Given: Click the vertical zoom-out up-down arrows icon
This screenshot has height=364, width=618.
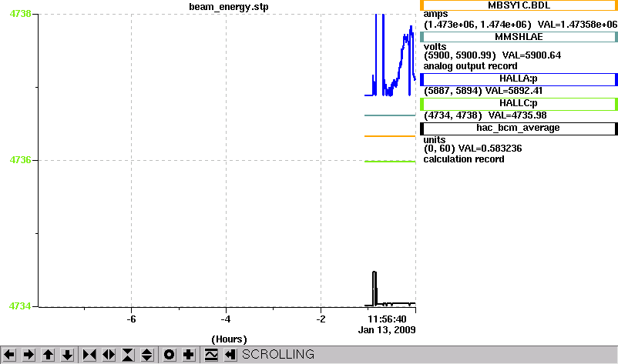Looking at the screenshot, I should click(x=147, y=355).
